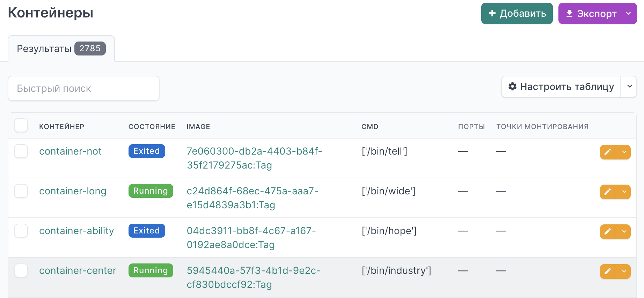Expand actions dropdown for container-not row
644x298 pixels.
pyautogui.click(x=624, y=152)
